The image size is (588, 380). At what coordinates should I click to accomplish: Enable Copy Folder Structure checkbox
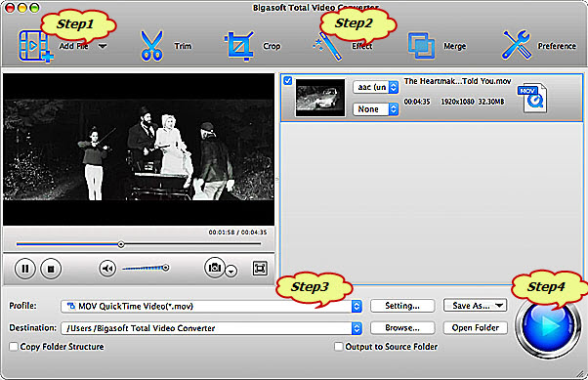14,347
